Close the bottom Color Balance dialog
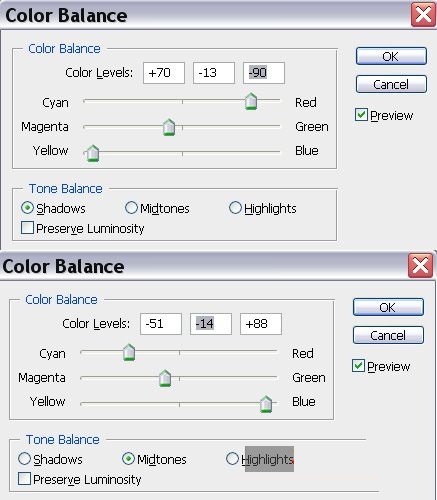Screen dimensions: 437x500 420,266
